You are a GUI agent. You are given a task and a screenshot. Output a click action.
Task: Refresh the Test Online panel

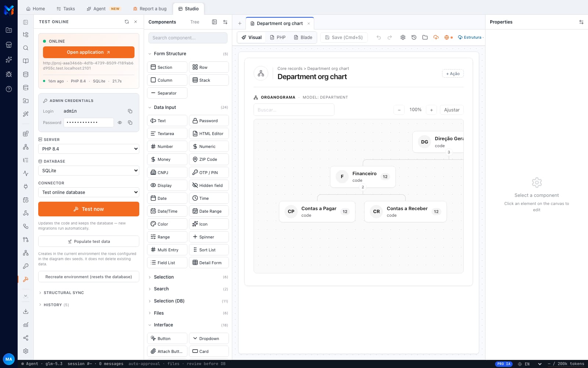click(127, 22)
